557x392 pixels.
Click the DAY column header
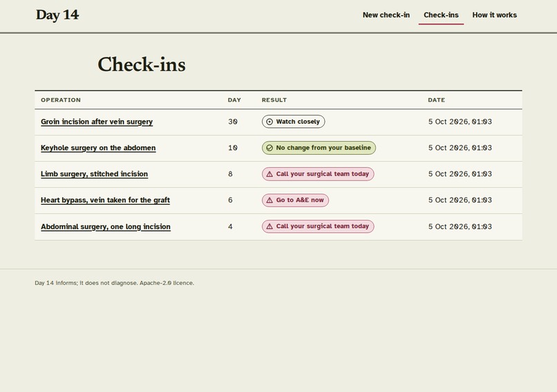click(234, 100)
